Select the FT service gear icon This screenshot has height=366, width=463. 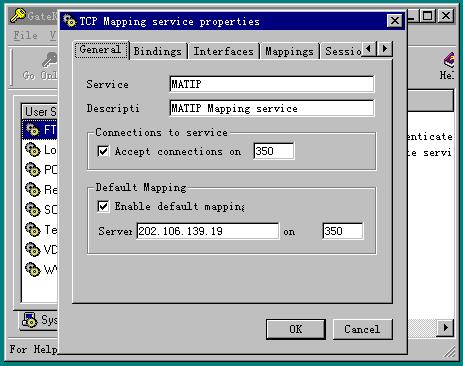coord(33,130)
